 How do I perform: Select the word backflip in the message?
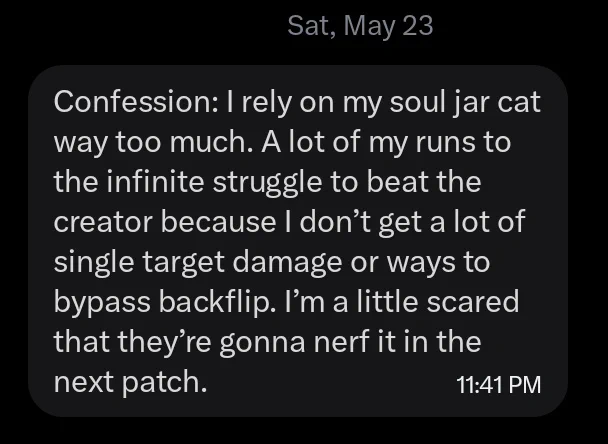(217, 304)
